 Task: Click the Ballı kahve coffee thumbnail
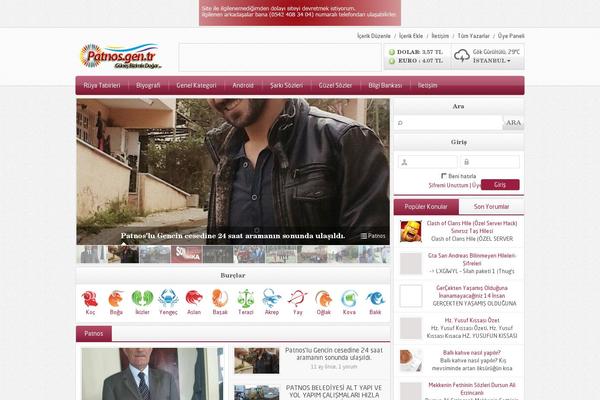(411, 361)
